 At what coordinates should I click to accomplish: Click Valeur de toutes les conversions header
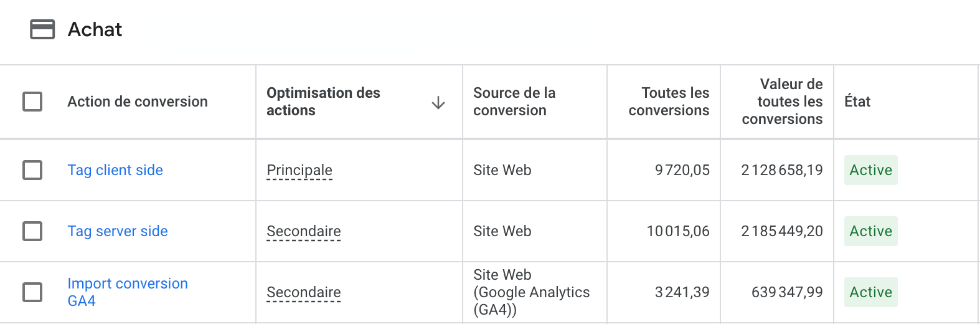pos(782,102)
